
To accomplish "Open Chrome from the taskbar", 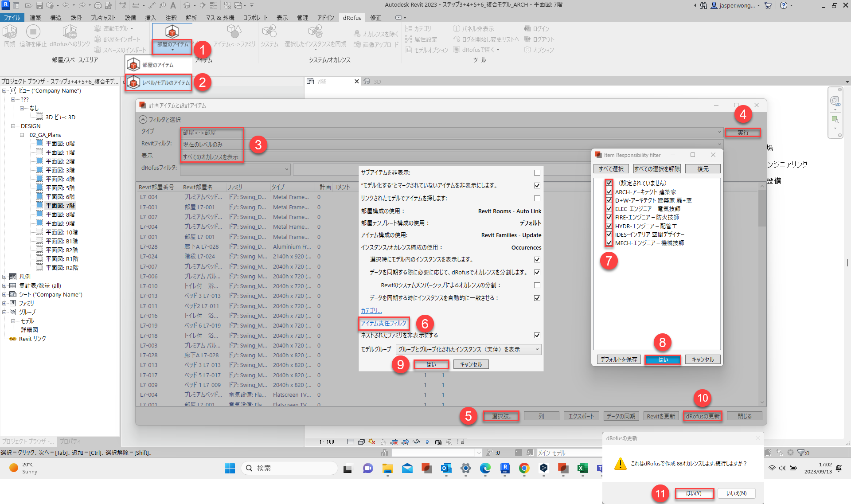I will point(524,468).
